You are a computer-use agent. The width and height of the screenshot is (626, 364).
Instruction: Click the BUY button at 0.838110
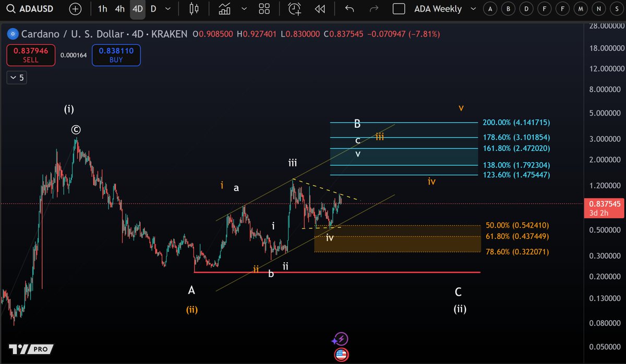(116, 55)
